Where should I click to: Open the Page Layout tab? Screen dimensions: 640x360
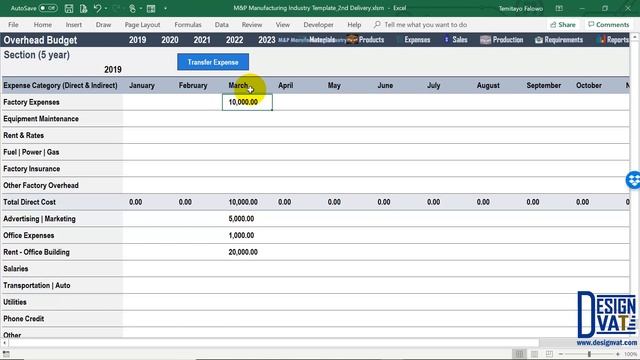[142, 24]
